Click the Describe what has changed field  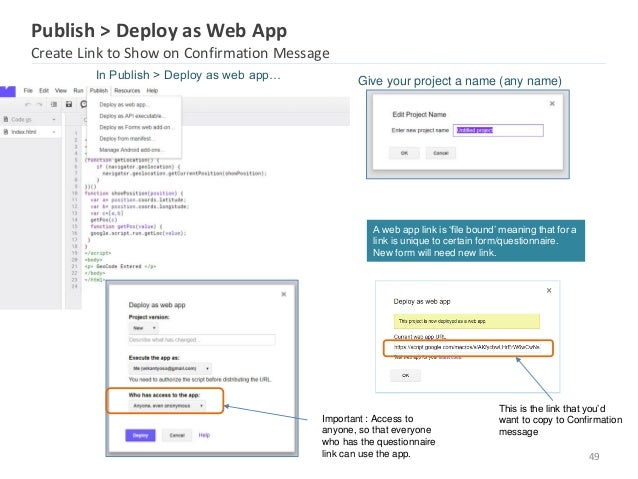(x=202, y=340)
